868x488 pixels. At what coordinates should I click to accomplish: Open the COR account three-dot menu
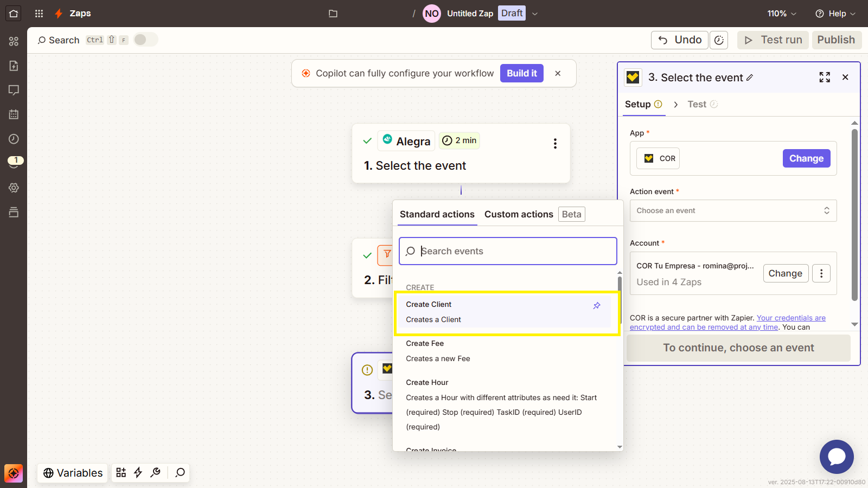pos(821,273)
